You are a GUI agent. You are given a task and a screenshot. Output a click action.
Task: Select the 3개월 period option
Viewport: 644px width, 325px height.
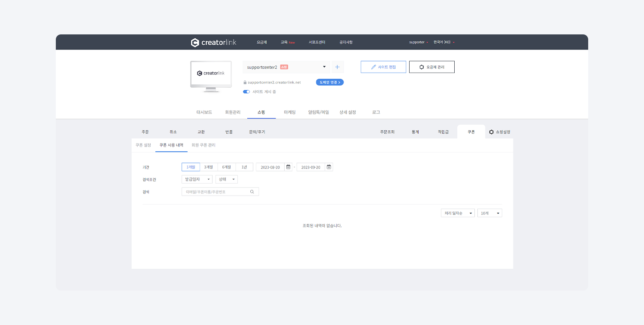(209, 167)
